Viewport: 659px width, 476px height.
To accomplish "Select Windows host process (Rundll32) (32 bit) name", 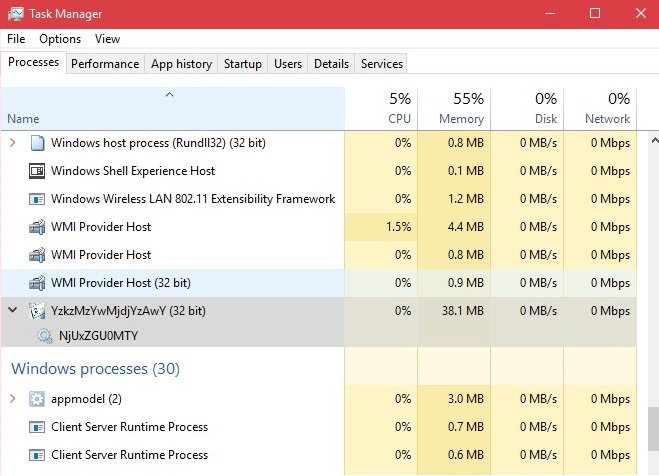I will point(158,143).
